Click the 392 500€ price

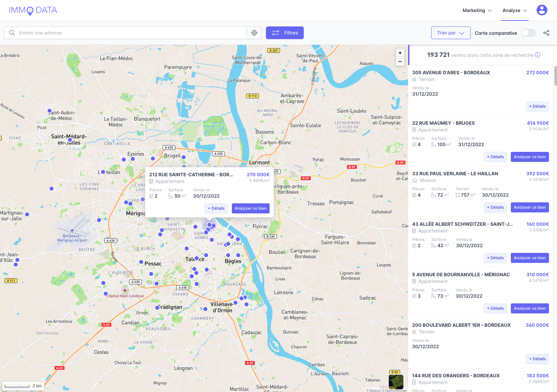point(538,174)
